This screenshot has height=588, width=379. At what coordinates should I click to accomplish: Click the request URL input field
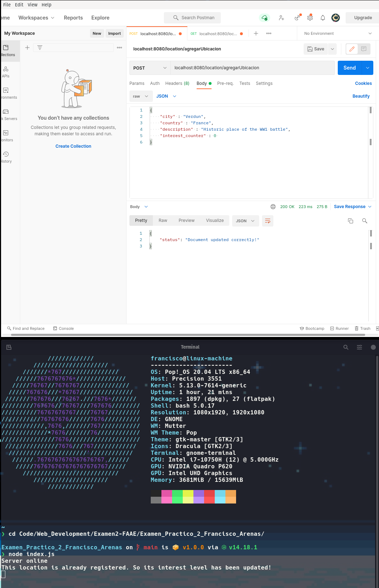(x=252, y=68)
